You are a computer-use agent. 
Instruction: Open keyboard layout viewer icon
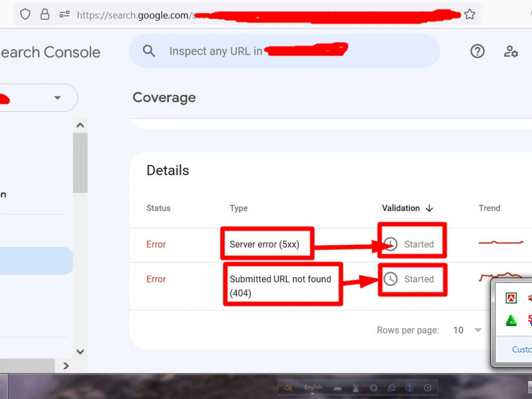click(x=338, y=388)
